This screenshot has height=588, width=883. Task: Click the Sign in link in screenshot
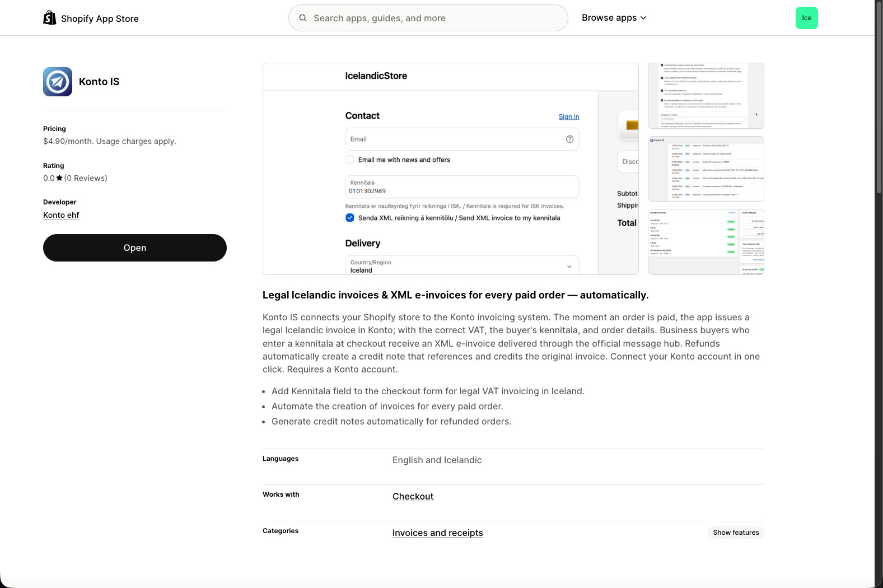click(x=569, y=116)
